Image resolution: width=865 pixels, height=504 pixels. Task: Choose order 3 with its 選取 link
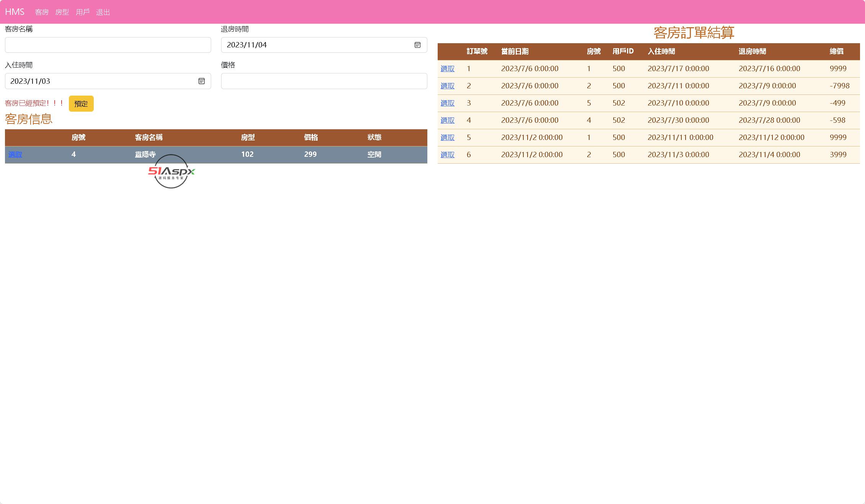pyautogui.click(x=447, y=103)
